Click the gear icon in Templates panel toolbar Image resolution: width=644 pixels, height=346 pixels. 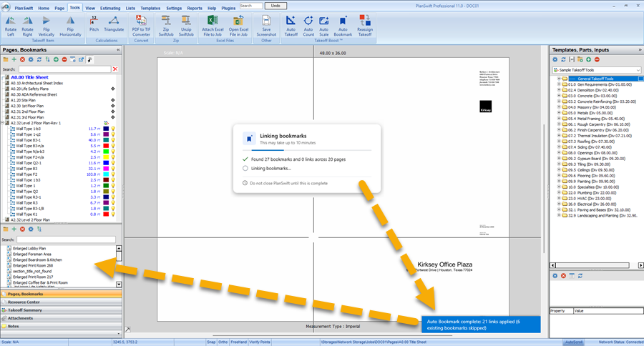point(555,59)
